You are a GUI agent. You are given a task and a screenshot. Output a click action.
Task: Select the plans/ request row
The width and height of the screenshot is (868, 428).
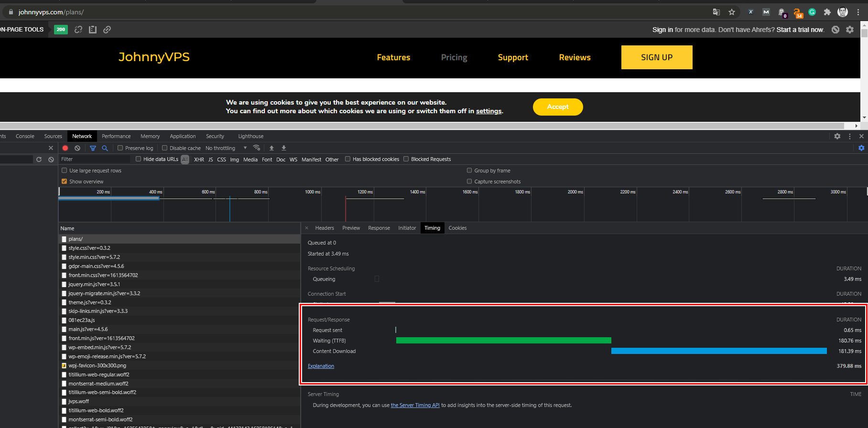click(x=179, y=239)
